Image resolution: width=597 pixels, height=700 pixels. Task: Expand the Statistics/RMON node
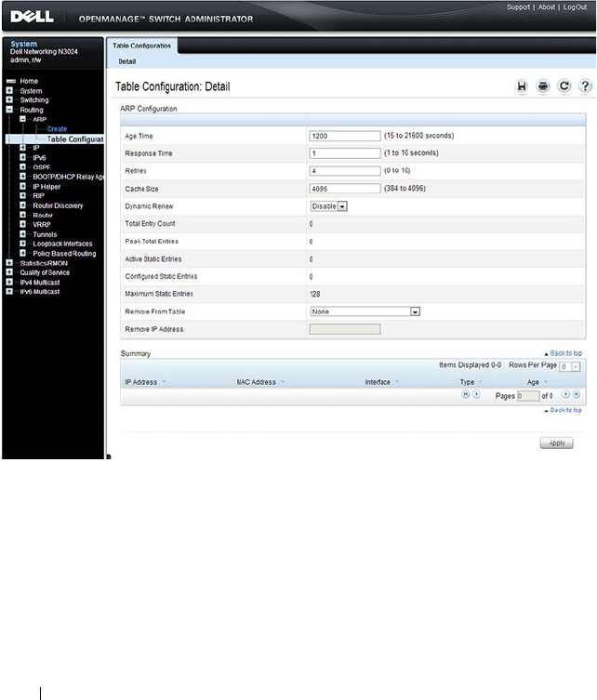click(x=9, y=263)
